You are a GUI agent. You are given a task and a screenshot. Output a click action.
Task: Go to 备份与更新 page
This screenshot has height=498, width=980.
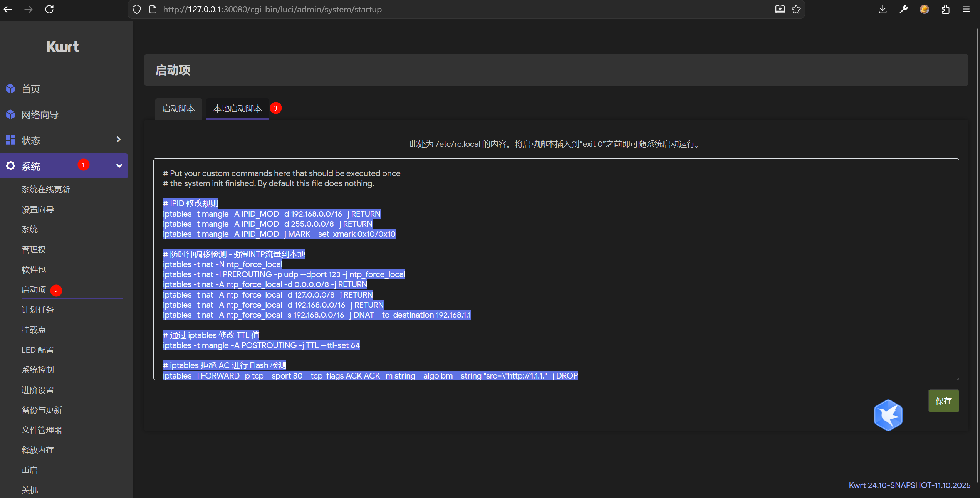pos(42,410)
